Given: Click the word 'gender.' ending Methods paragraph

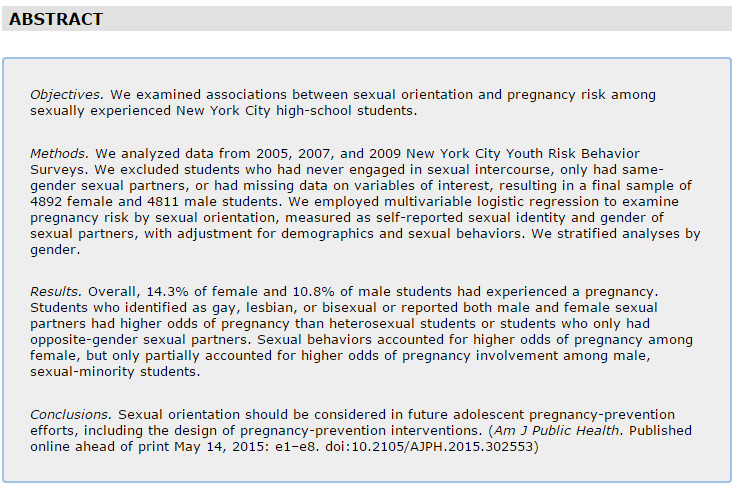Looking at the screenshot, I should click(x=55, y=250).
